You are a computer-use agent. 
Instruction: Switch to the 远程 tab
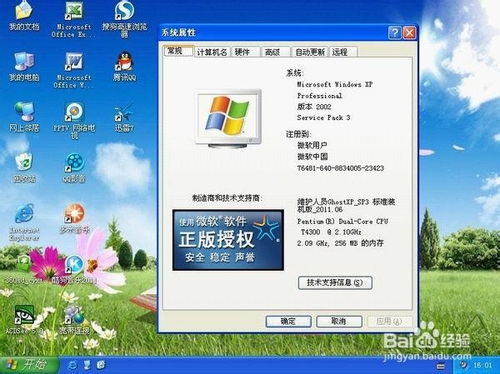(340, 52)
